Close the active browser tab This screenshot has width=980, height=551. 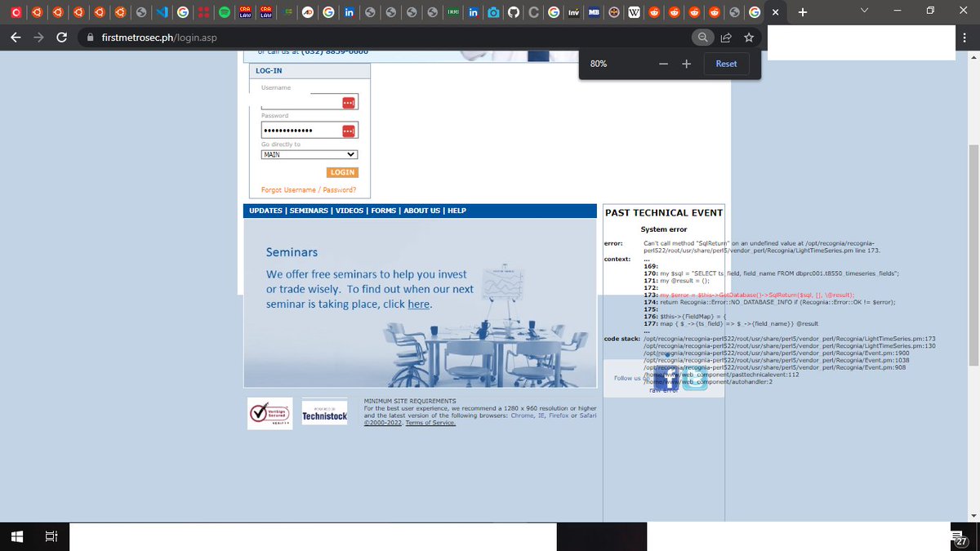pos(776,12)
